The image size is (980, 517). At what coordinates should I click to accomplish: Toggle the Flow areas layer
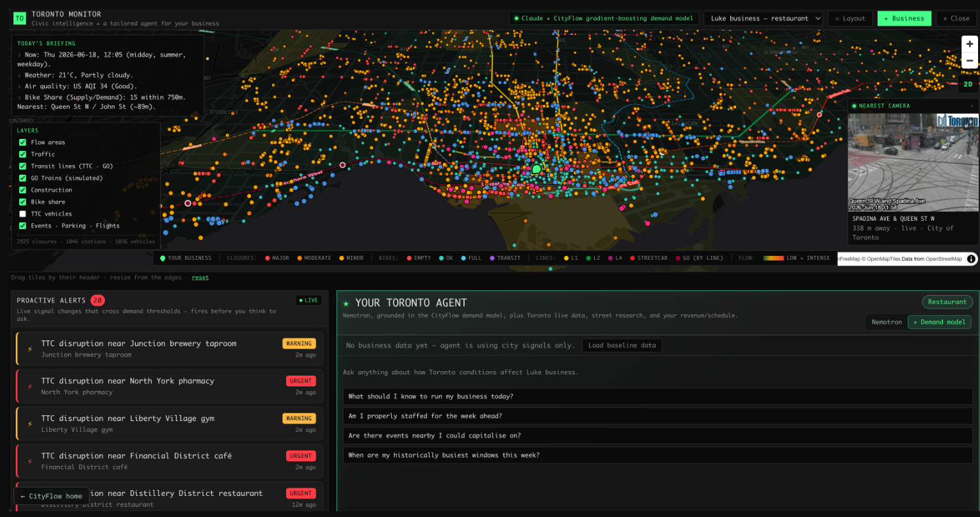point(23,142)
